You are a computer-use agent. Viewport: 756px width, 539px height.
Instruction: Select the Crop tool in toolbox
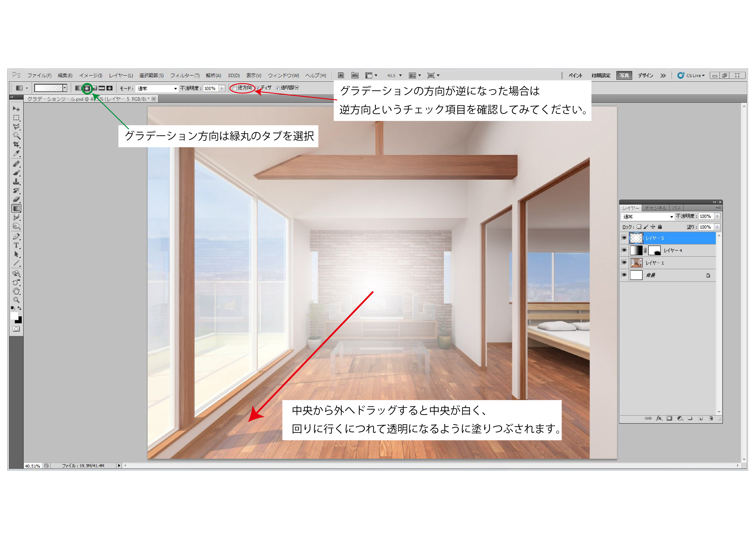tap(16, 144)
